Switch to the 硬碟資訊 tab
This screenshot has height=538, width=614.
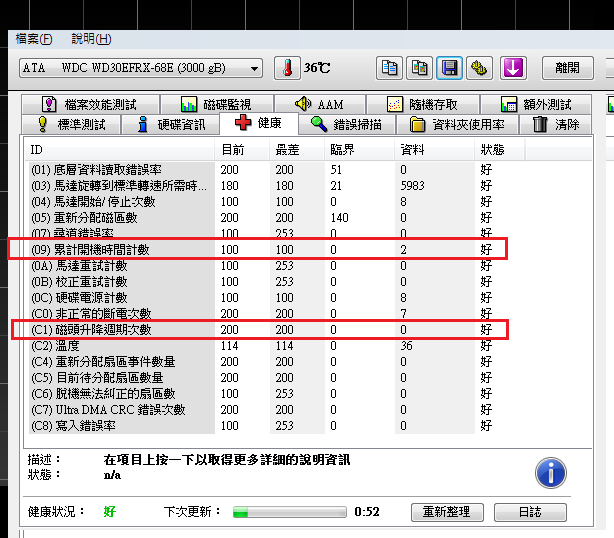coord(171,125)
